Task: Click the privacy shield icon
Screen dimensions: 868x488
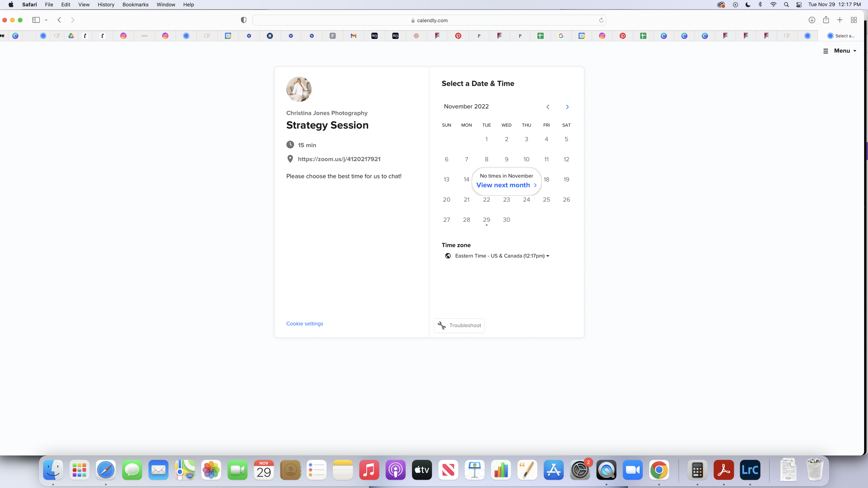Action: point(243,20)
